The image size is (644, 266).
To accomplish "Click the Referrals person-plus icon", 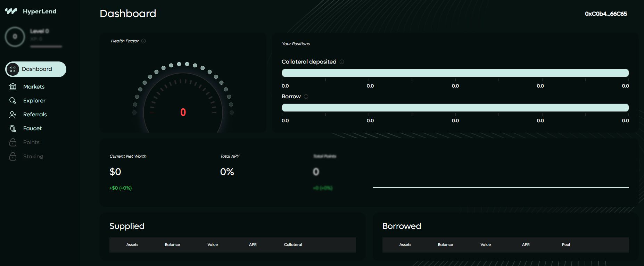I will 13,114.
